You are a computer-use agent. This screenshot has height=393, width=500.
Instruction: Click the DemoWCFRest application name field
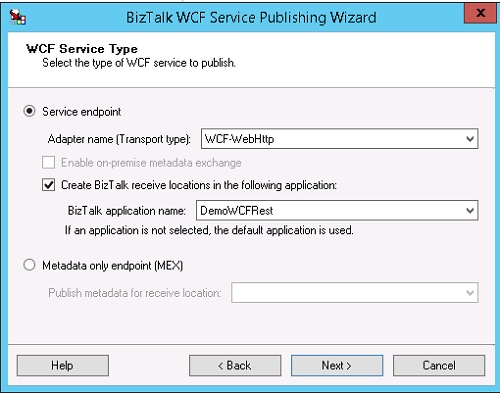click(x=337, y=210)
